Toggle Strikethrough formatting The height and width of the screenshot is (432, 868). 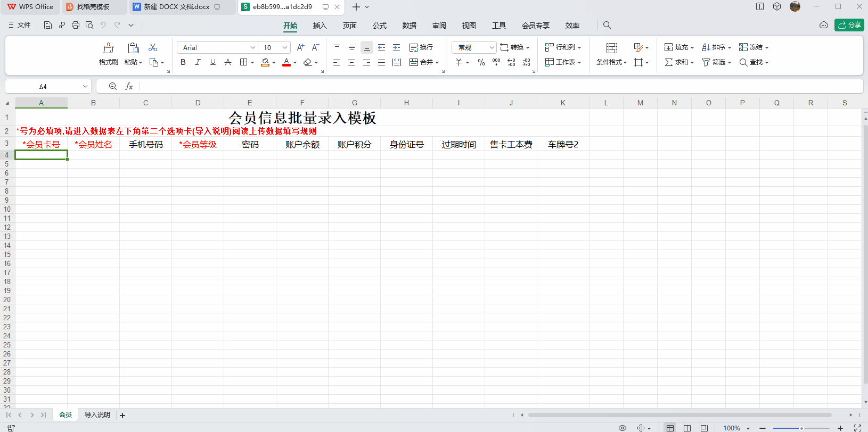click(228, 62)
